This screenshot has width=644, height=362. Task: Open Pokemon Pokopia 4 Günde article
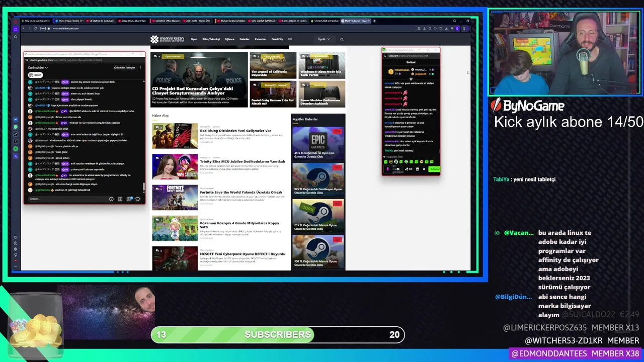point(239,225)
